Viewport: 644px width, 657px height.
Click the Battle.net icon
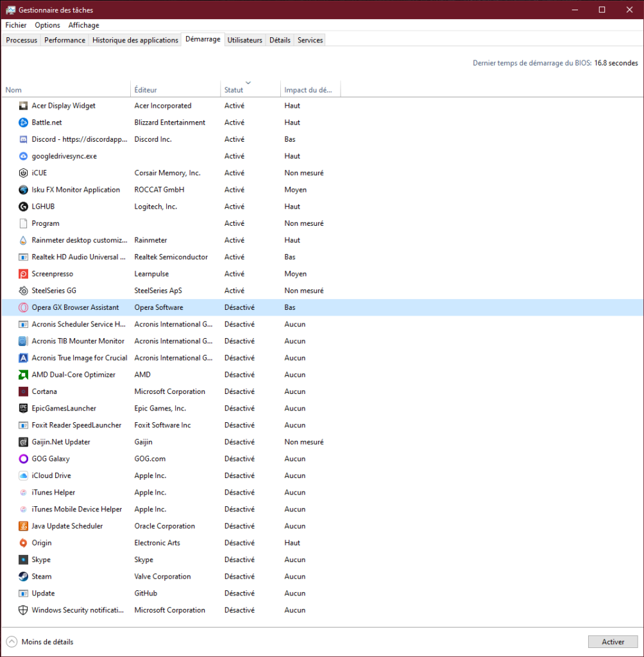click(24, 123)
